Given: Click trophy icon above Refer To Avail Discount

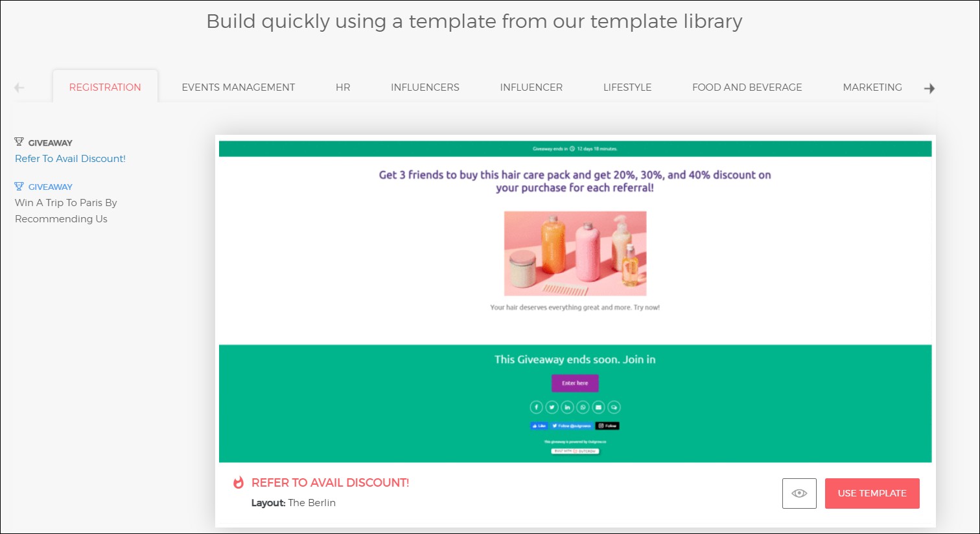Looking at the screenshot, I should coord(19,142).
